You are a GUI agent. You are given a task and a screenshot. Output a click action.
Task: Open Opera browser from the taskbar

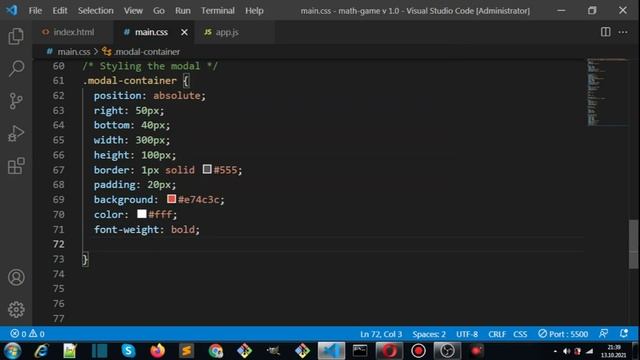point(389,351)
